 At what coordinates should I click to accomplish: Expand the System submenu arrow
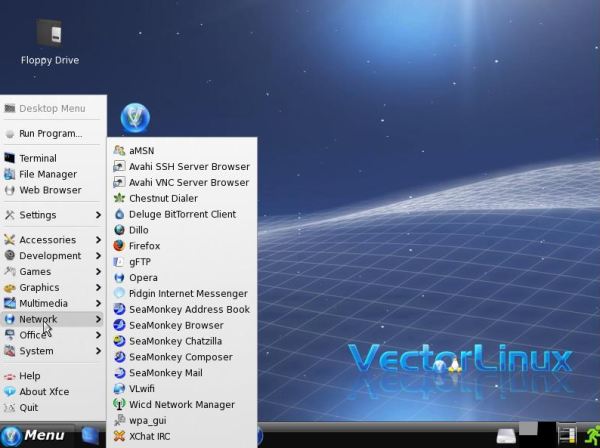[98, 351]
